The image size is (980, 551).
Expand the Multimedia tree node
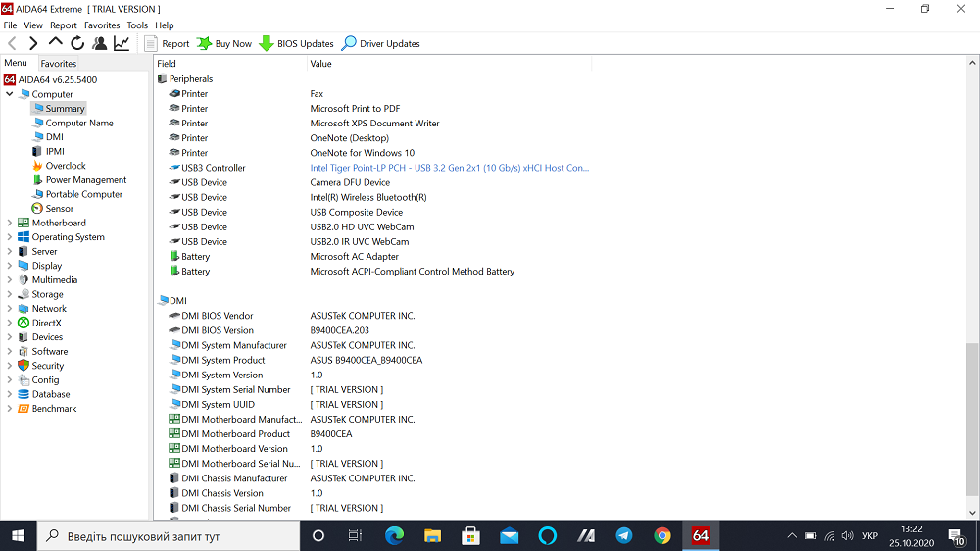pyautogui.click(x=10, y=280)
